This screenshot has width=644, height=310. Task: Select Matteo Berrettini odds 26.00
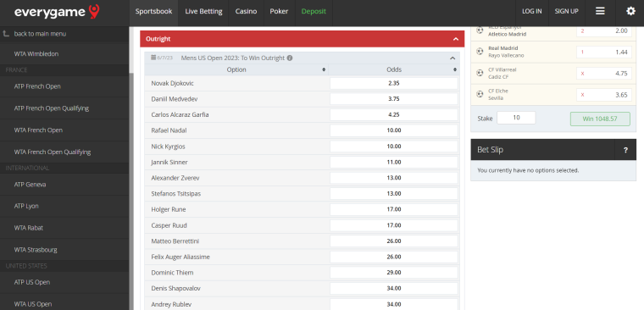click(393, 241)
